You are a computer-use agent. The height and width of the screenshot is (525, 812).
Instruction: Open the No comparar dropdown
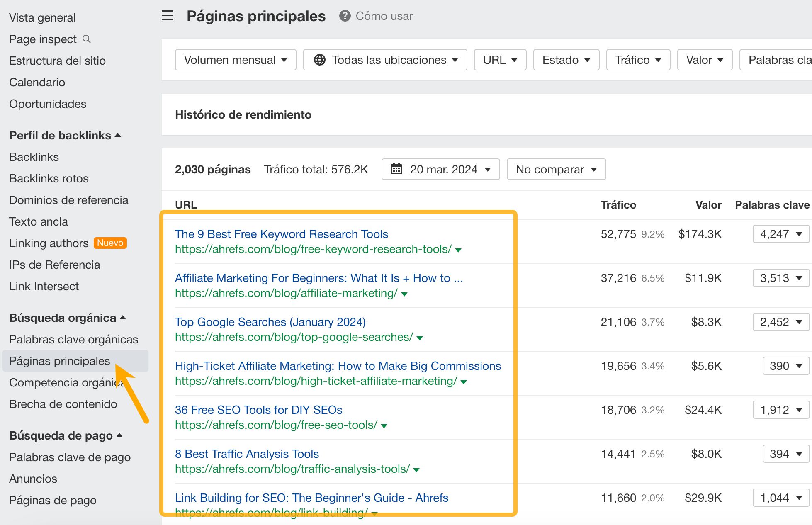(x=556, y=169)
